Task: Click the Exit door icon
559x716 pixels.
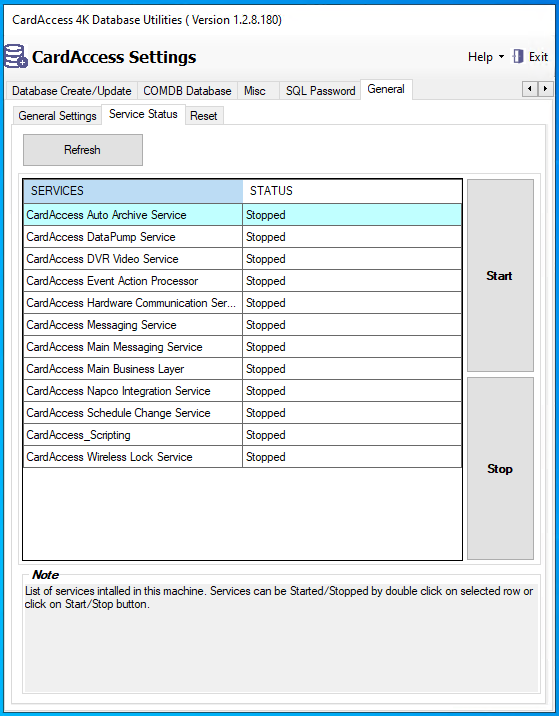Action: [x=518, y=56]
